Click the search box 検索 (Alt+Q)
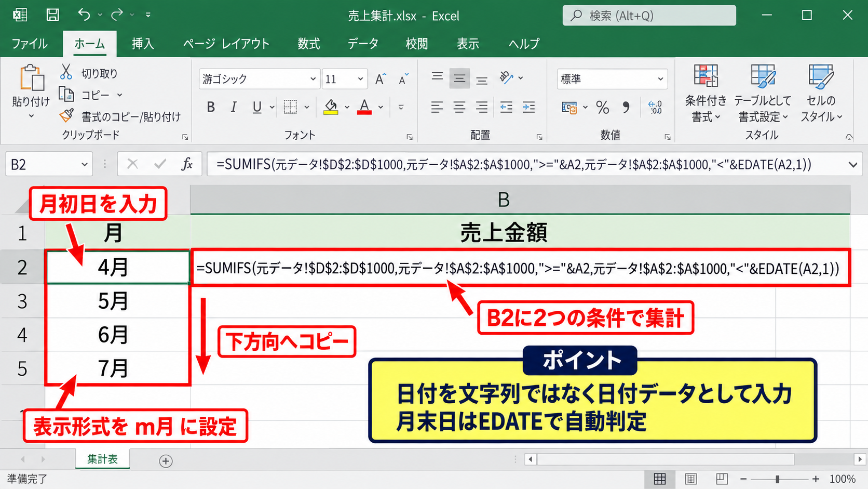The height and width of the screenshot is (489, 868). tap(649, 16)
